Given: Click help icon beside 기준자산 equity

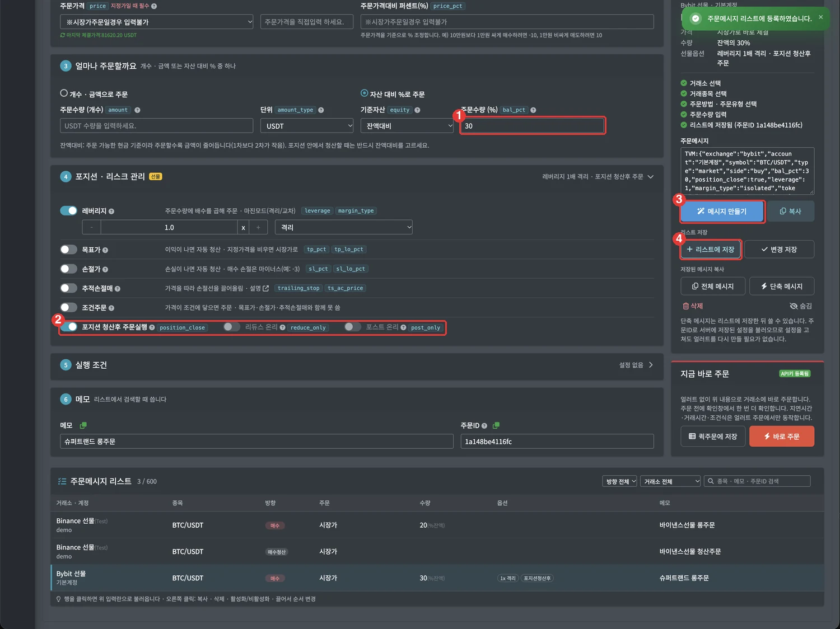Looking at the screenshot, I should click(417, 110).
